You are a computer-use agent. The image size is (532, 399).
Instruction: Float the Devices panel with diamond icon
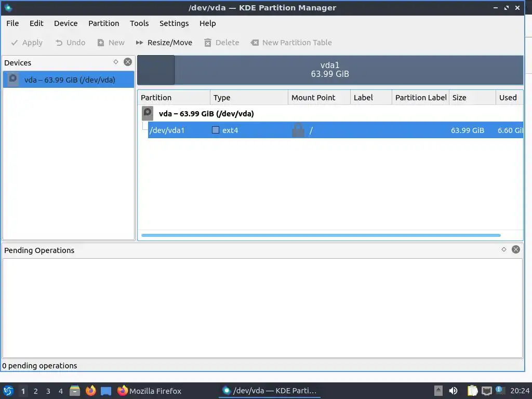pos(116,62)
